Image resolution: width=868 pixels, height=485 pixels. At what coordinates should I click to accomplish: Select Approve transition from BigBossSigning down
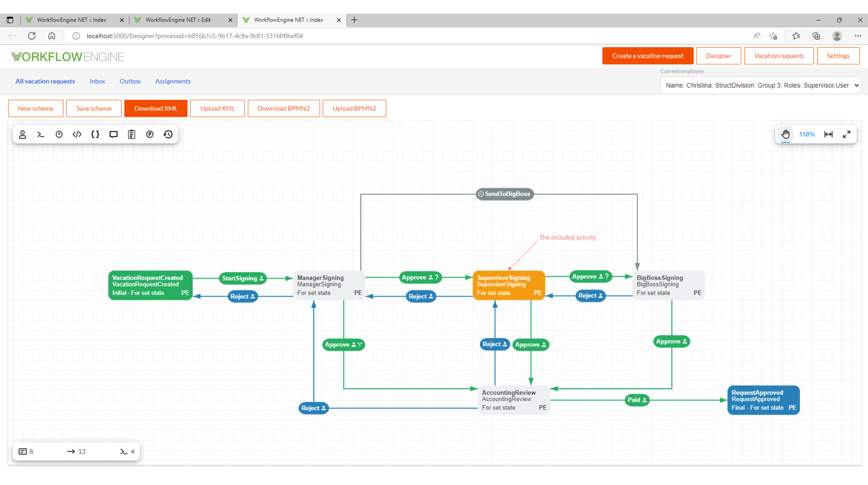[x=672, y=342]
